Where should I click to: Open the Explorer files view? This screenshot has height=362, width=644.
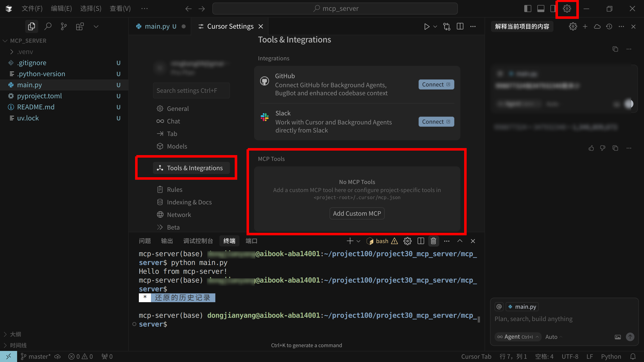pyautogui.click(x=31, y=26)
